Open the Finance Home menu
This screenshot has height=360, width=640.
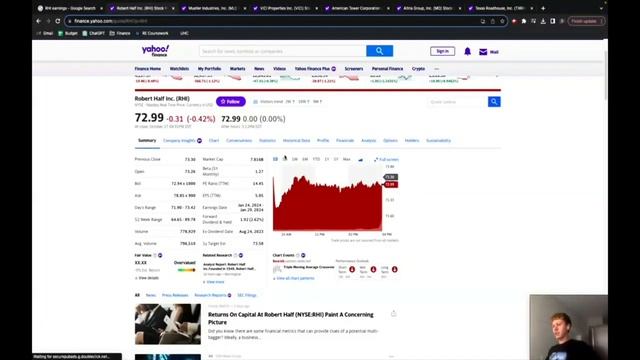tap(148, 69)
